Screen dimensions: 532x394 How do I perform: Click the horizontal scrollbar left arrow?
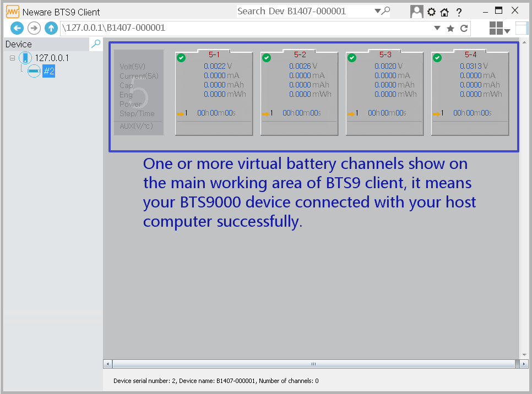107,364
